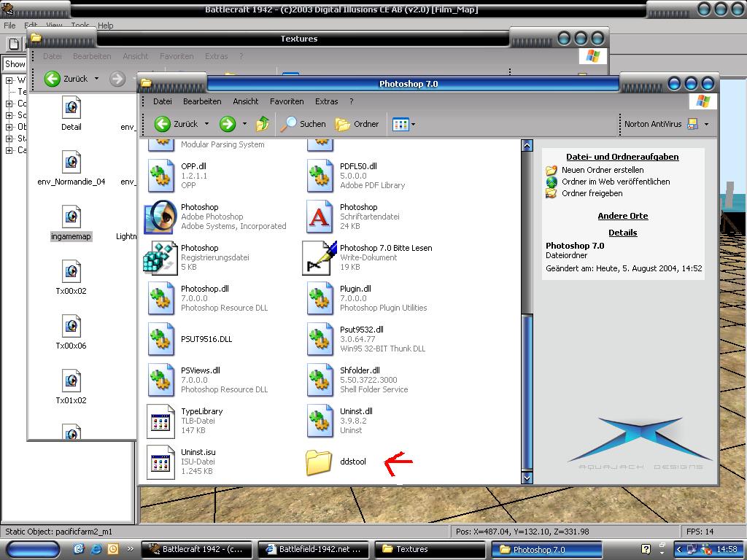Select the Psut9532.dll file icon
The height and width of the screenshot is (560, 747).
tap(320, 339)
